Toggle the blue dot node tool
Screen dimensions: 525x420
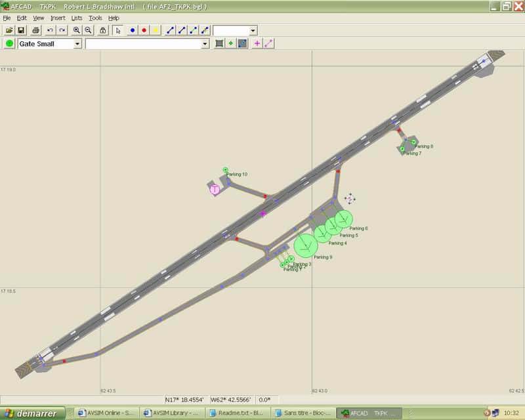tap(133, 30)
